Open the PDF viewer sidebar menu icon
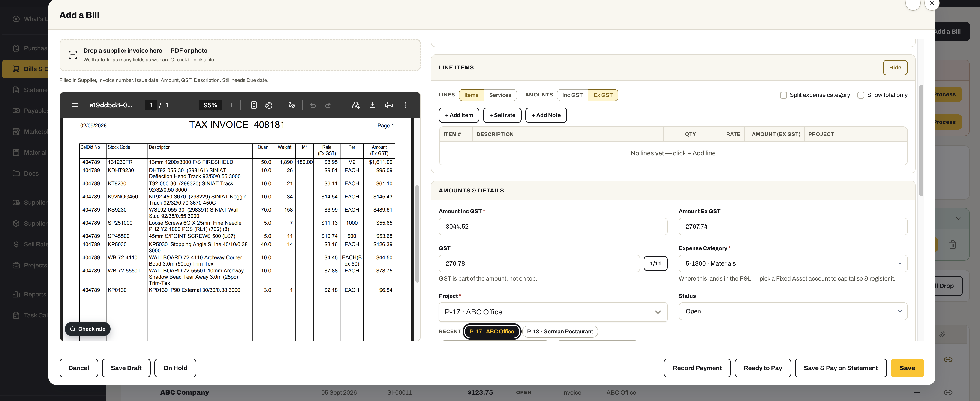This screenshot has height=401, width=980. 75,105
